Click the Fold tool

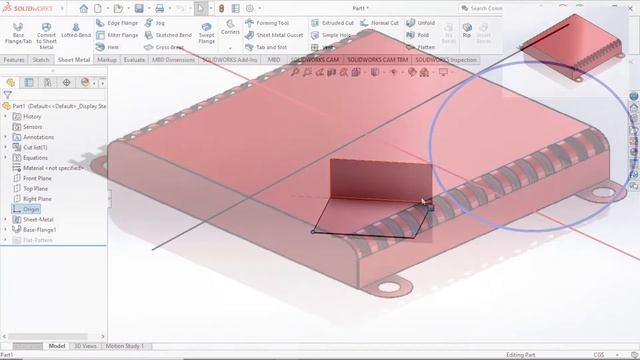(418, 36)
